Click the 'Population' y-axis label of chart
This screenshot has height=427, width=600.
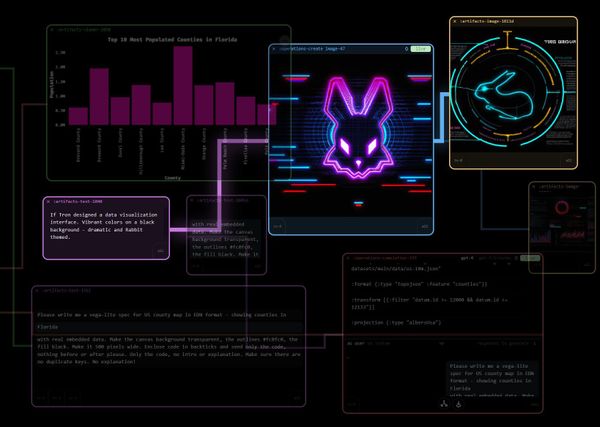[x=52, y=85]
